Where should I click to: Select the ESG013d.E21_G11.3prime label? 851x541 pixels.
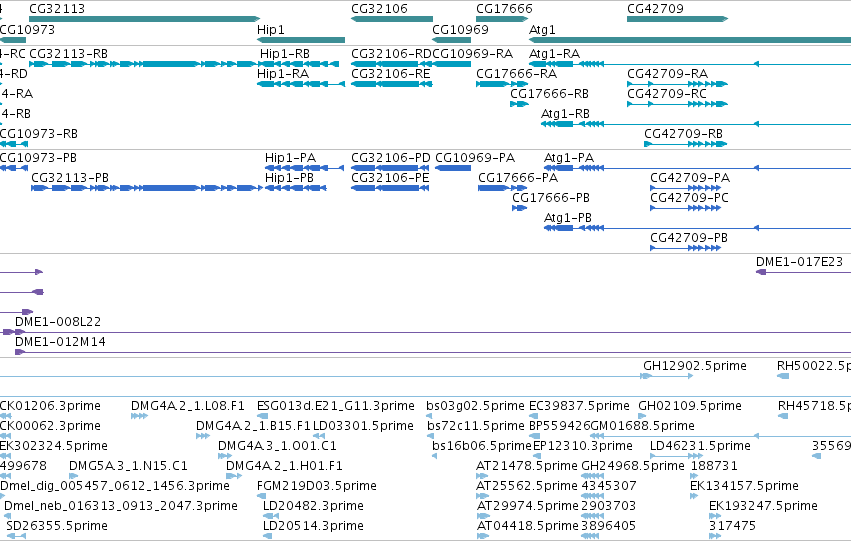[x=336, y=406]
